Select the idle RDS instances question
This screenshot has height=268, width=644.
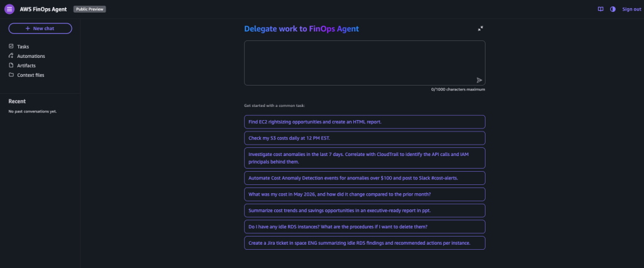click(364, 226)
